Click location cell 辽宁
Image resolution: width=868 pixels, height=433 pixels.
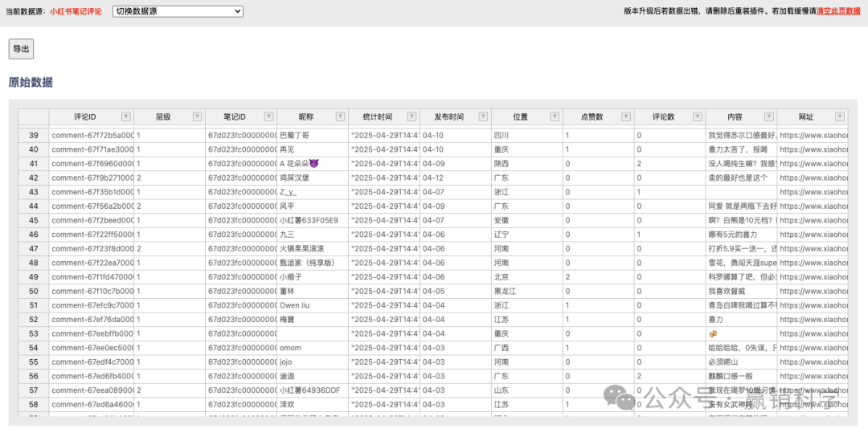pyautogui.click(x=527, y=235)
